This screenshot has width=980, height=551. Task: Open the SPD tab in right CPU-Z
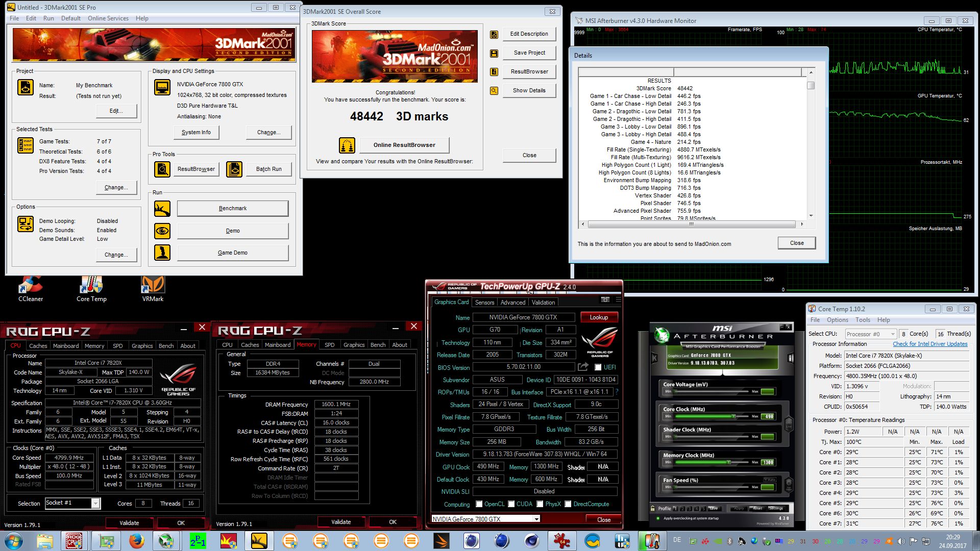point(329,345)
